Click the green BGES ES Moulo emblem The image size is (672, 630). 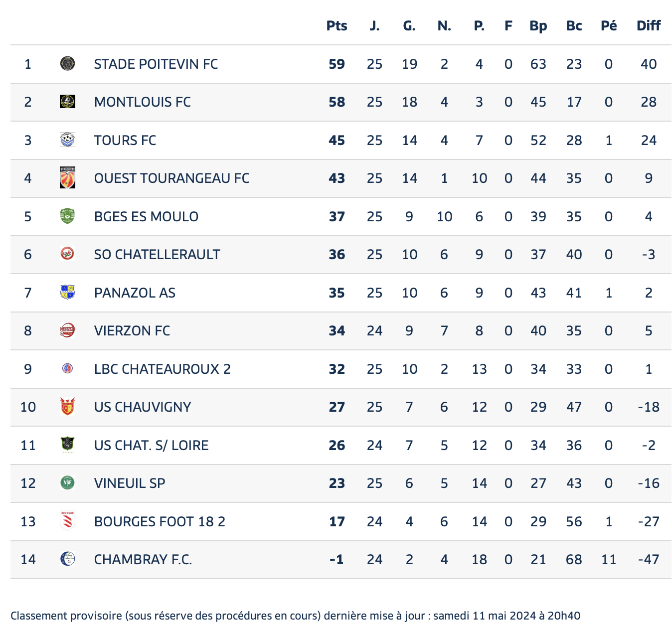(x=67, y=216)
